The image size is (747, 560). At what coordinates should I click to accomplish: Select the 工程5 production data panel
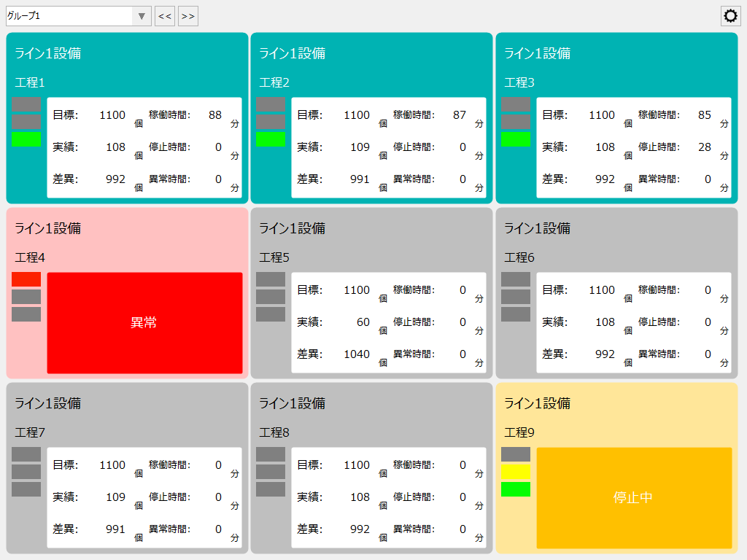(389, 322)
